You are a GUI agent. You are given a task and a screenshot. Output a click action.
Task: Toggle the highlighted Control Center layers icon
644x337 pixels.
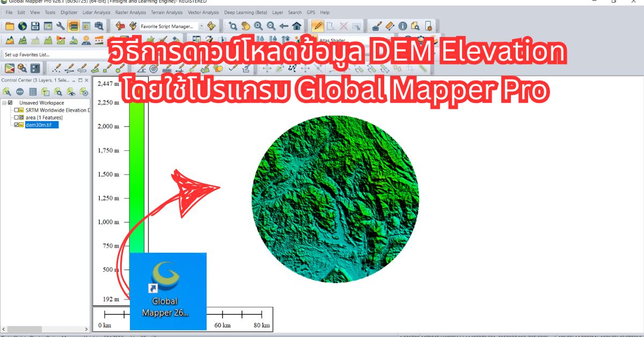[x=74, y=26]
